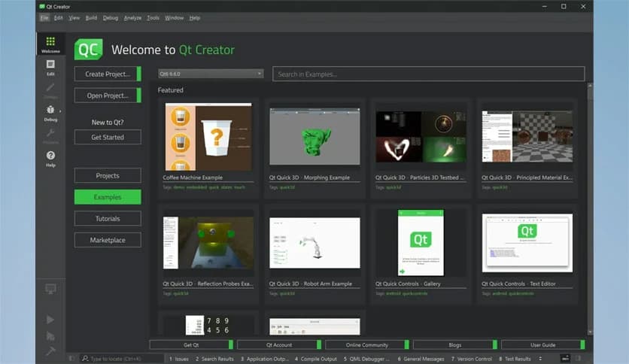Open the 6 General Messages pane

point(421,359)
